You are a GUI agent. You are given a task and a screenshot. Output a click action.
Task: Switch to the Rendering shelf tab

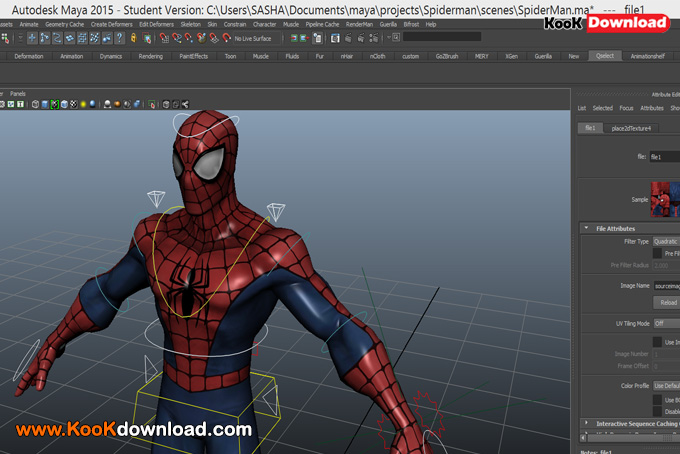click(150, 56)
